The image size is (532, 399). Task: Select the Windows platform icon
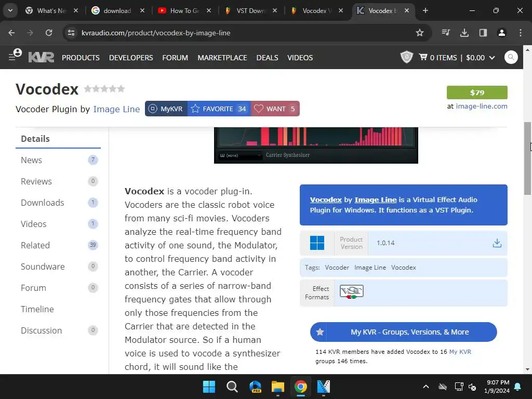click(x=317, y=243)
